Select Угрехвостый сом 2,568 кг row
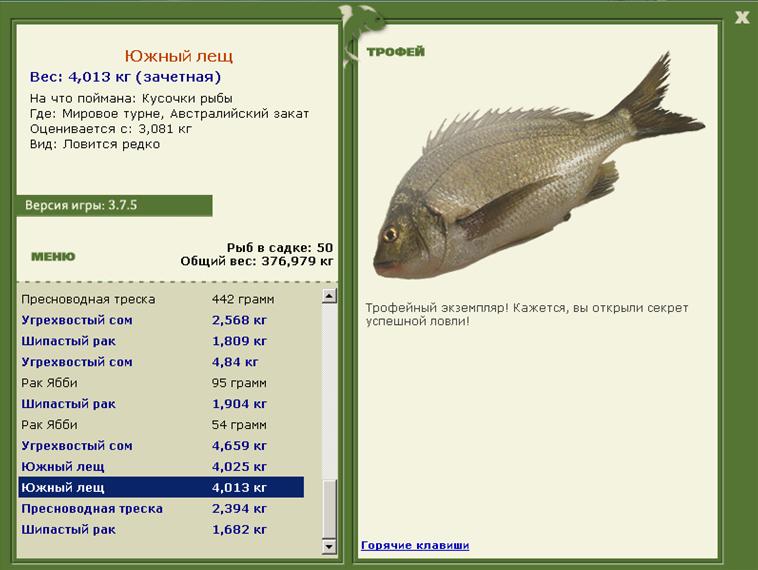This screenshot has width=758, height=570. tap(161, 320)
